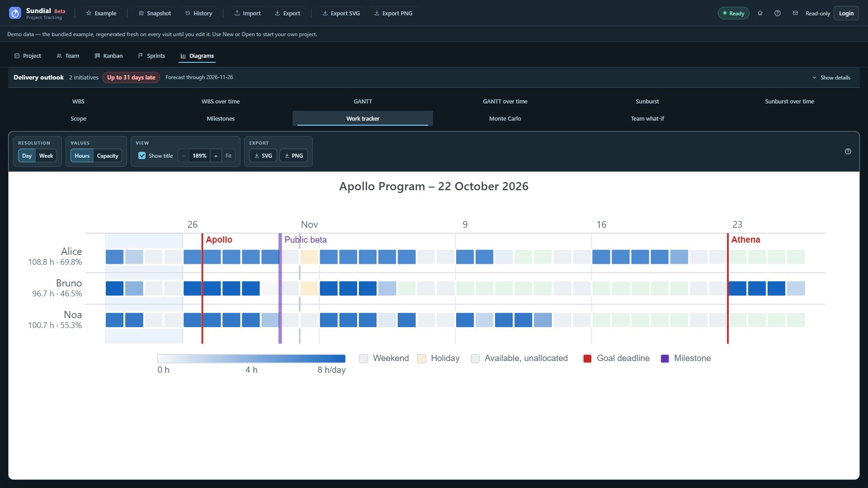Export diagram as SVG in Export group

[263, 155]
